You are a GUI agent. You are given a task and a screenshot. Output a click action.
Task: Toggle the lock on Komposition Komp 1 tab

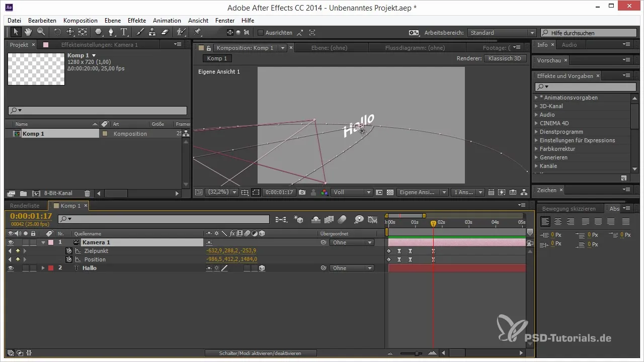click(x=209, y=48)
